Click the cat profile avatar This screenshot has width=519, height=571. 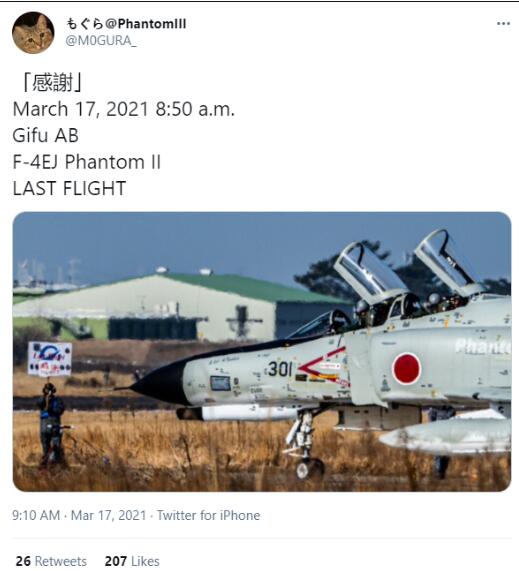tap(33, 33)
